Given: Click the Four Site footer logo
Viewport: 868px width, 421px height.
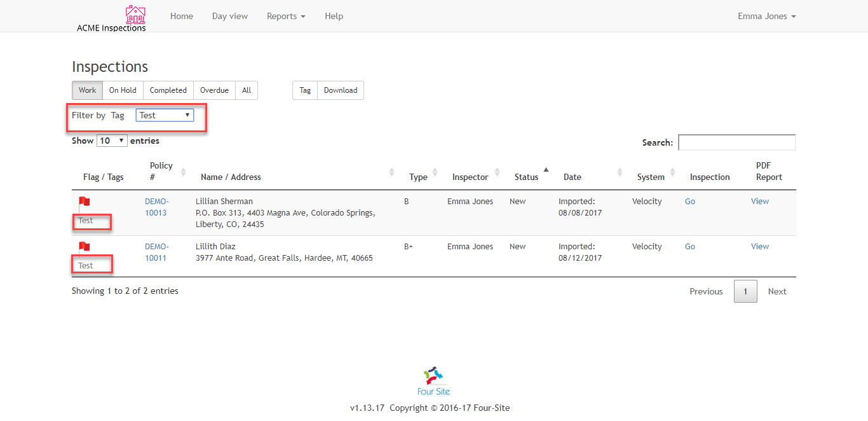Looking at the screenshot, I should (433, 375).
